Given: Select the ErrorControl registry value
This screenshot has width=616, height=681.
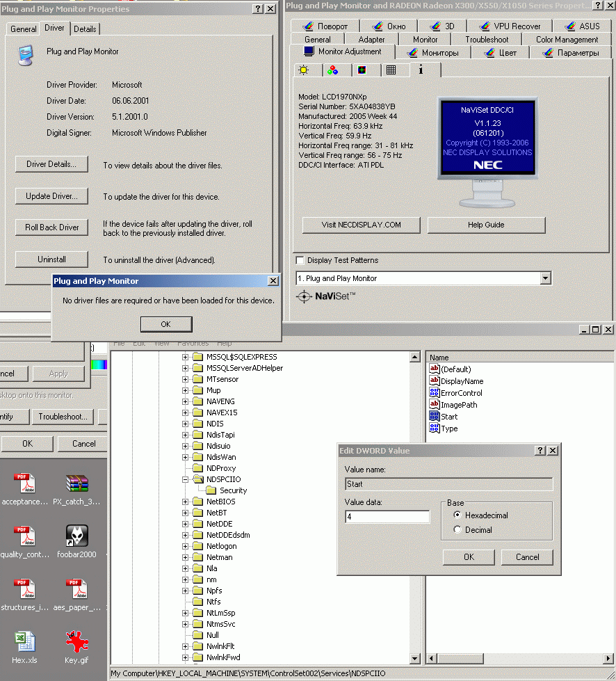Looking at the screenshot, I should click(456, 392).
